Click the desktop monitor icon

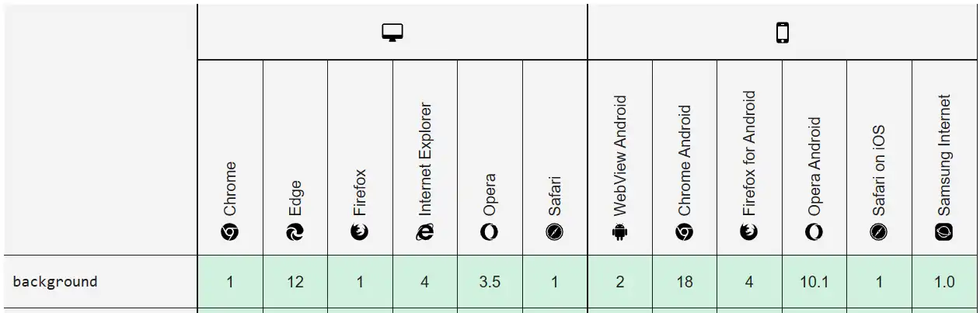[x=392, y=33]
